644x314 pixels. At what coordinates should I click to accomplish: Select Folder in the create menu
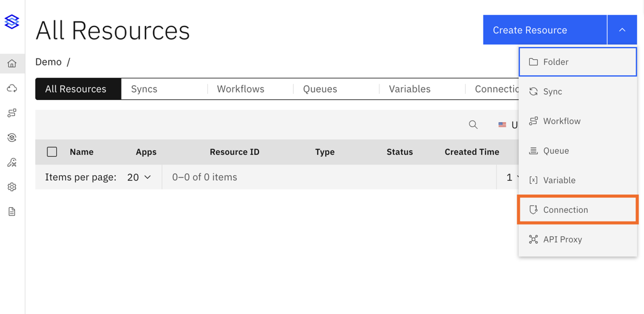coord(577,62)
